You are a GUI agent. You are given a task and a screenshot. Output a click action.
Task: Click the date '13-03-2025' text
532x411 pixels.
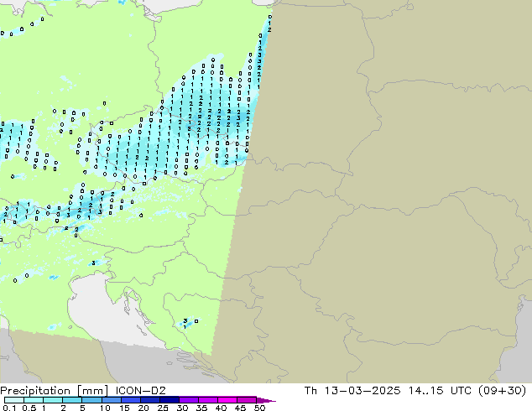362,391
